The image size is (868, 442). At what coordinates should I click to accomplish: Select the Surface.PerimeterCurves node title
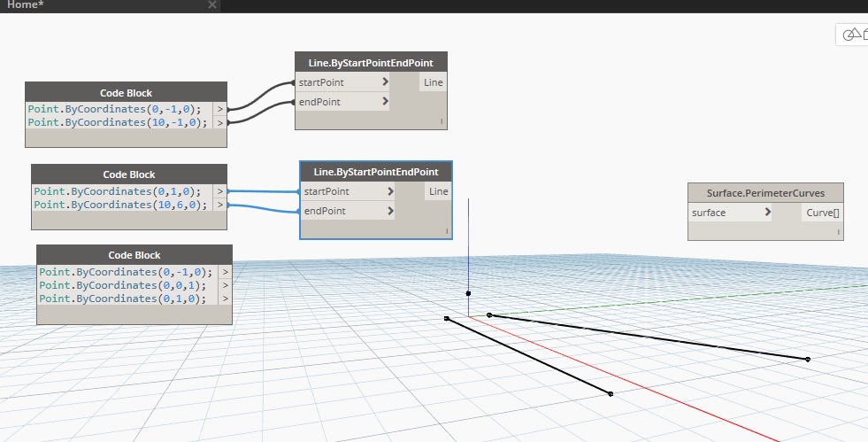pos(765,193)
